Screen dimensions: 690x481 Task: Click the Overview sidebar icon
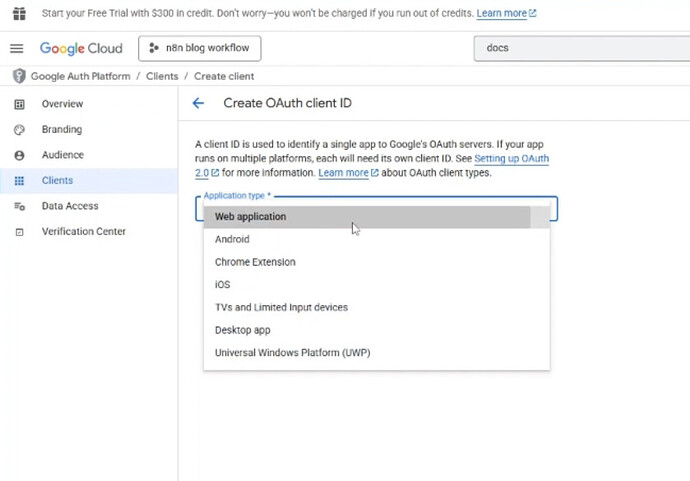tap(19, 104)
